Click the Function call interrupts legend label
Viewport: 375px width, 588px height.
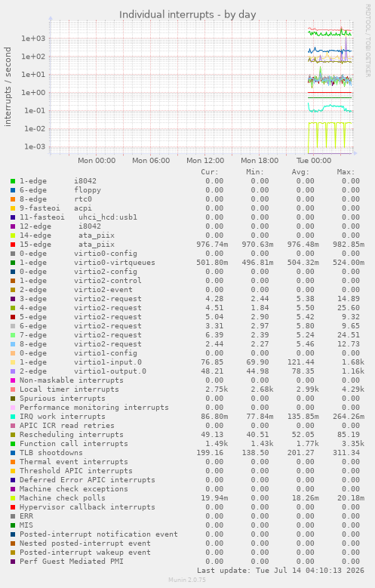click(x=73, y=444)
